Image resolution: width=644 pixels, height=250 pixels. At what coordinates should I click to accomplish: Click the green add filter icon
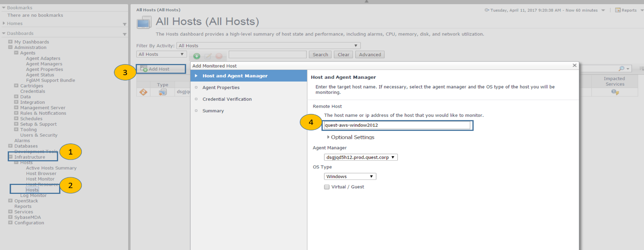(x=197, y=56)
